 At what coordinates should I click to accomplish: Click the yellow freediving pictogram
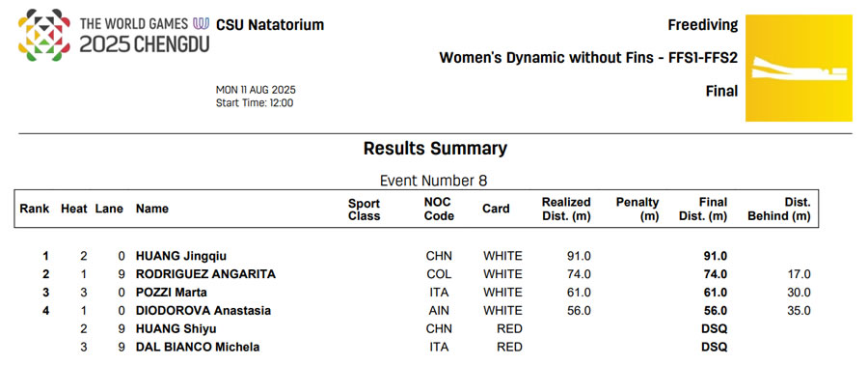point(799,68)
